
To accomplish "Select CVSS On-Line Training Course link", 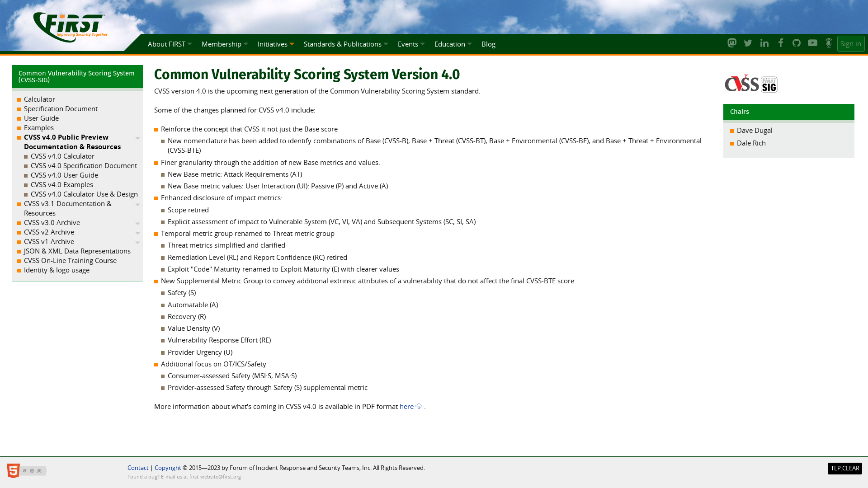I will coord(71,260).
